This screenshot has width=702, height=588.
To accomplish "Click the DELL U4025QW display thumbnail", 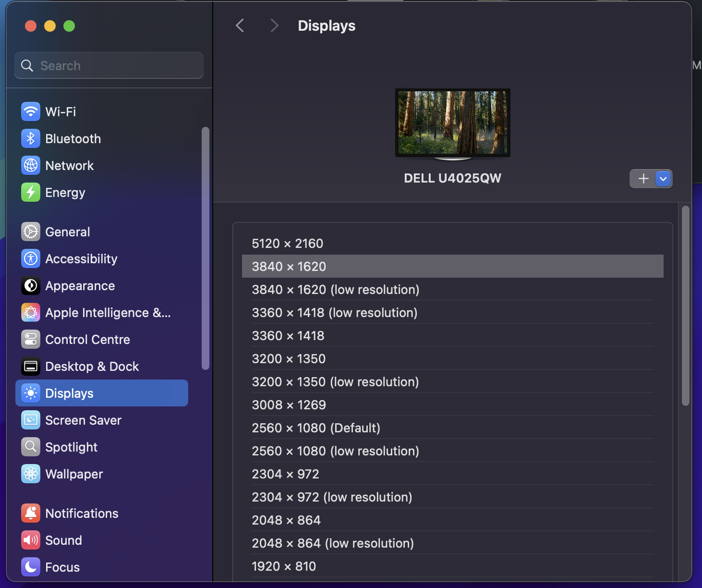I will (453, 123).
